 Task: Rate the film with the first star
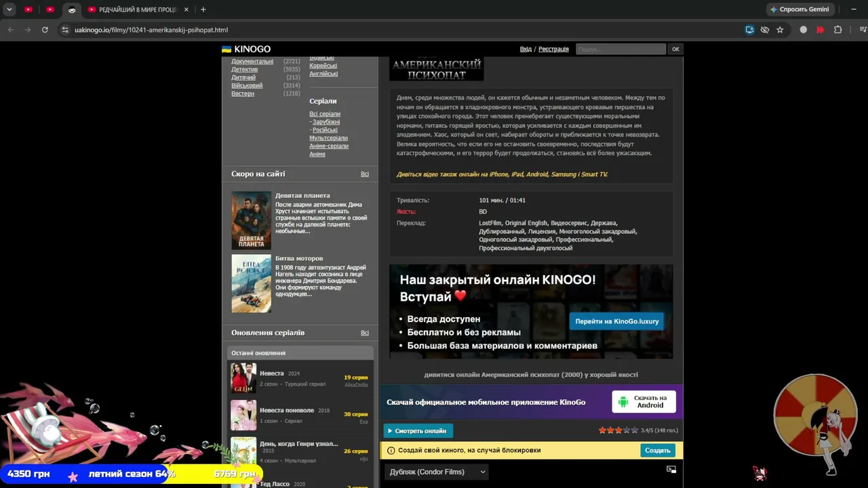(x=602, y=430)
